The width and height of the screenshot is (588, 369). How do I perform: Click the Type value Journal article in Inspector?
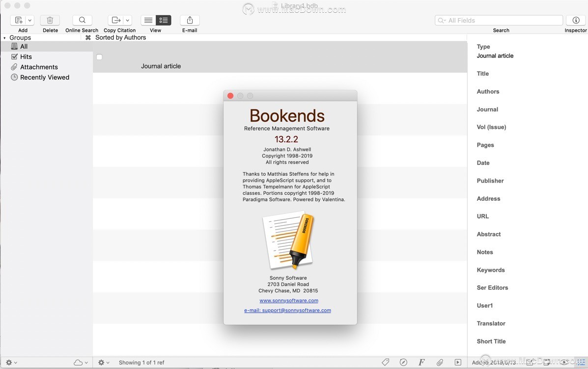[x=495, y=56]
